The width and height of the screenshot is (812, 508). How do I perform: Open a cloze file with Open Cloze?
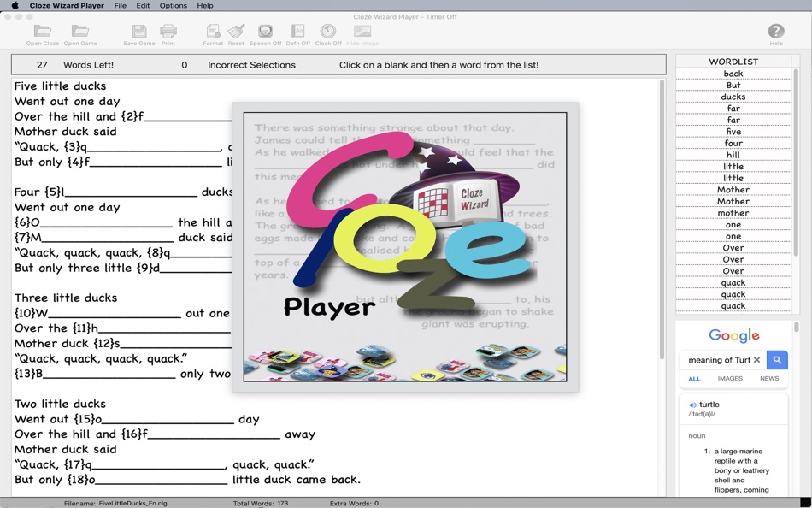(x=43, y=35)
